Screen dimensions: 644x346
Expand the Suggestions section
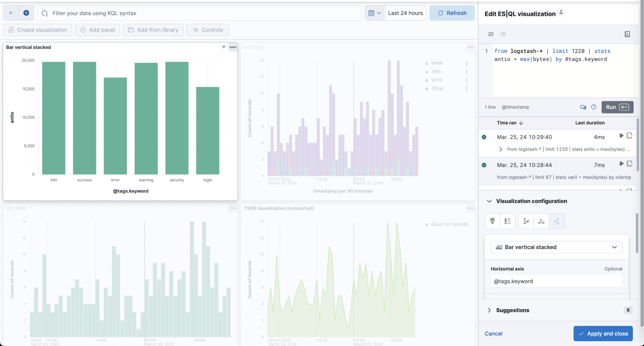[x=489, y=310]
